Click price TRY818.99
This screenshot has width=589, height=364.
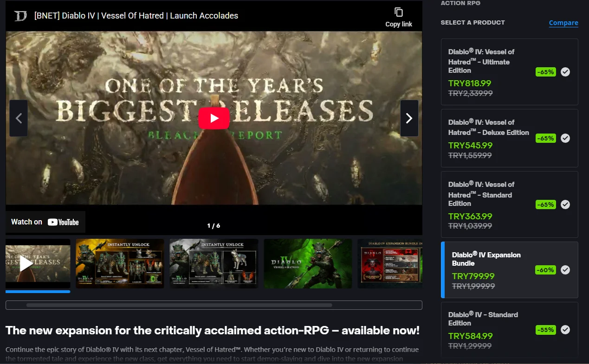469,83
